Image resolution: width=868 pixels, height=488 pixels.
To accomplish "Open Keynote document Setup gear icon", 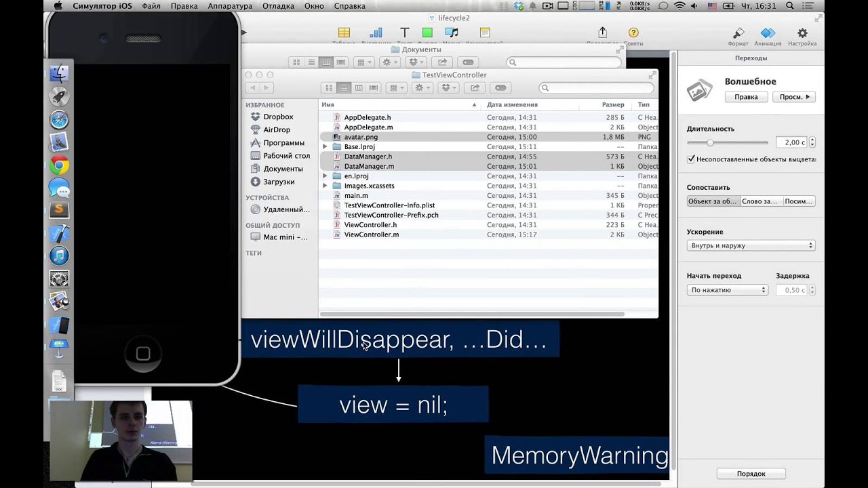I will (x=802, y=33).
